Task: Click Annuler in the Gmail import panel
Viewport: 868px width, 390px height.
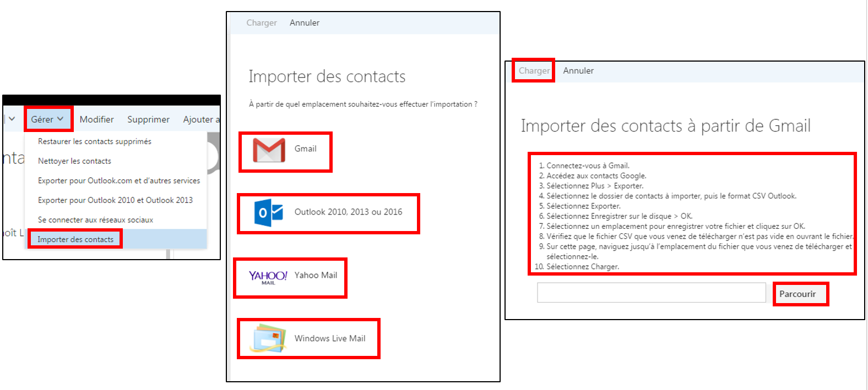Action: pos(578,70)
